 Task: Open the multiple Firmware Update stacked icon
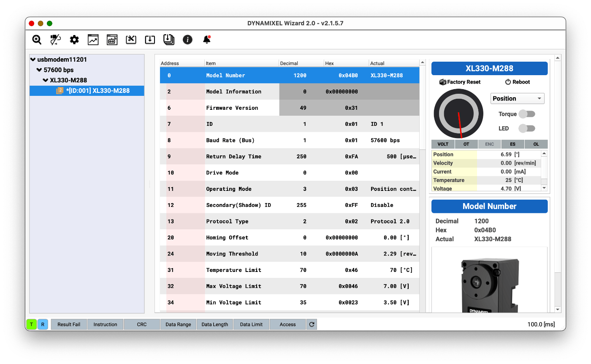point(168,40)
